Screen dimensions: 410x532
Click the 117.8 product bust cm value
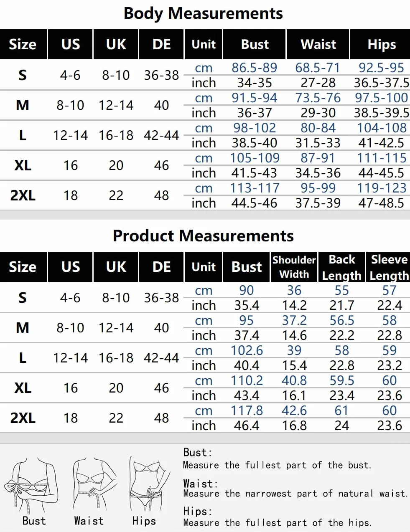click(247, 410)
